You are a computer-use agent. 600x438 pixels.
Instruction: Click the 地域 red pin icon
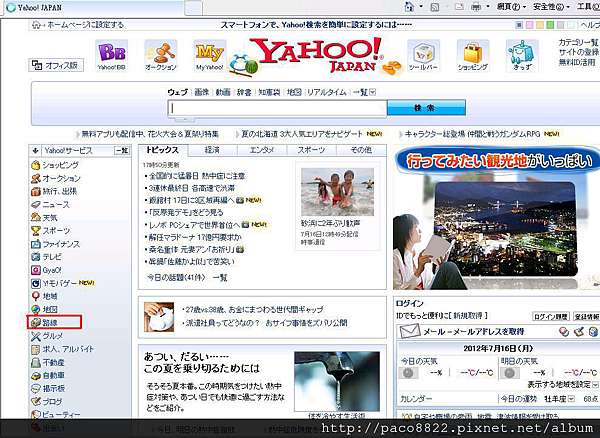coord(36,296)
